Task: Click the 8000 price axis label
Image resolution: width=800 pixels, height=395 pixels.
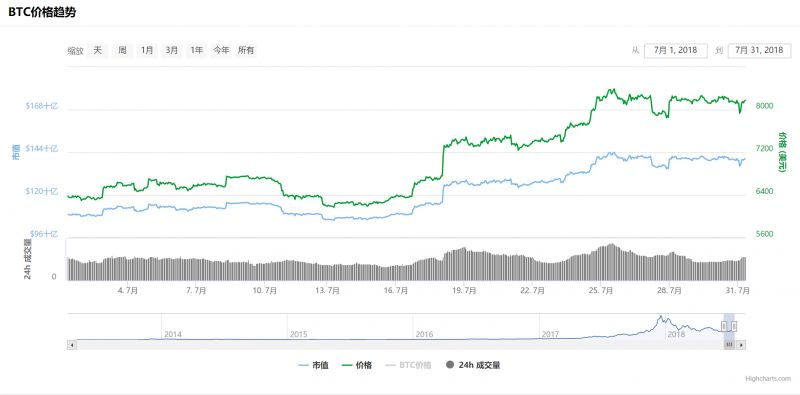Action: point(764,106)
